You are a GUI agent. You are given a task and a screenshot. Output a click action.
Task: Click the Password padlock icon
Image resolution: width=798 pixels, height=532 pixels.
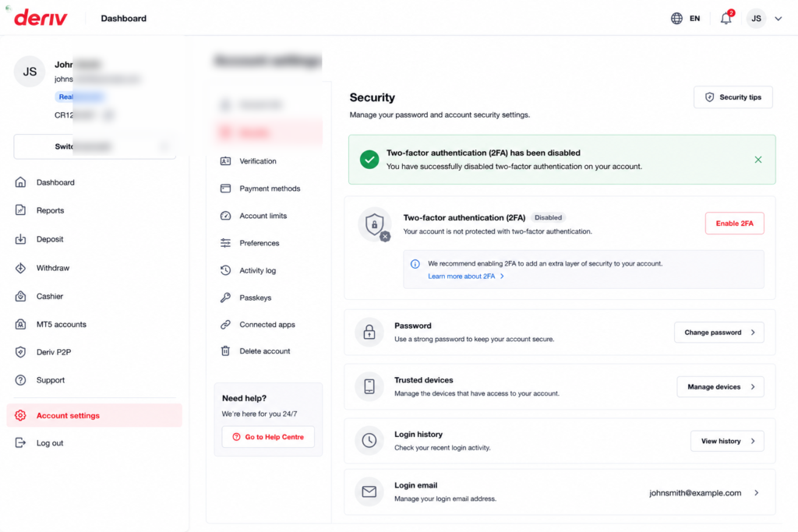(369, 332)
